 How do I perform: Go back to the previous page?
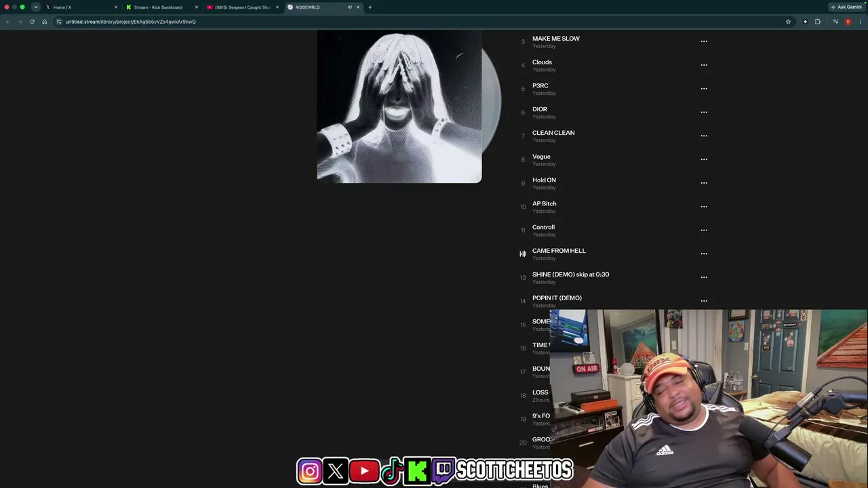click(x=7, y=22)
